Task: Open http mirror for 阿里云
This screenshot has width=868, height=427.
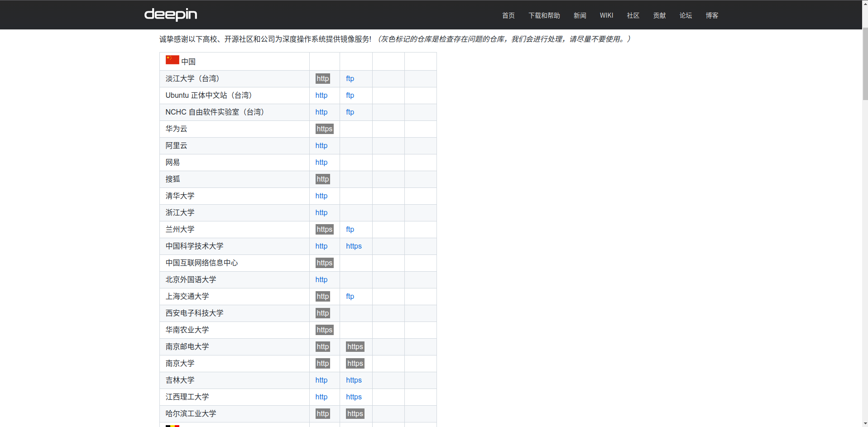Action: pos(321,146)
